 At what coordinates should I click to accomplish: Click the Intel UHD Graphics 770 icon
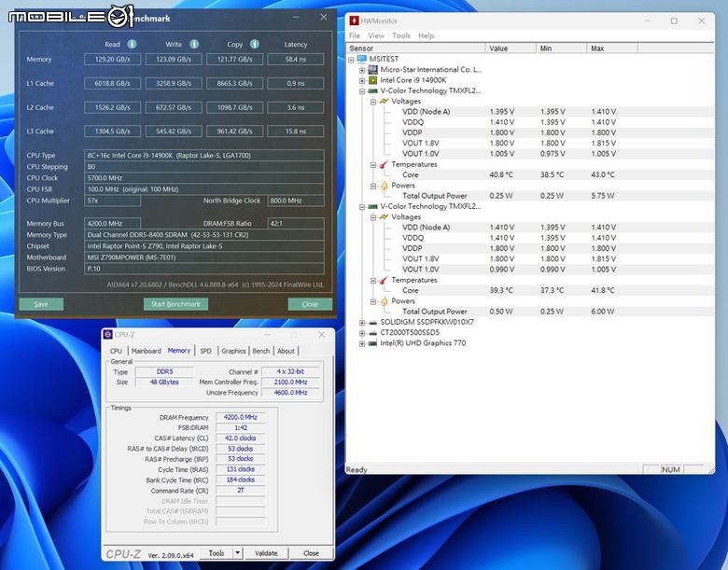[372, 343]
